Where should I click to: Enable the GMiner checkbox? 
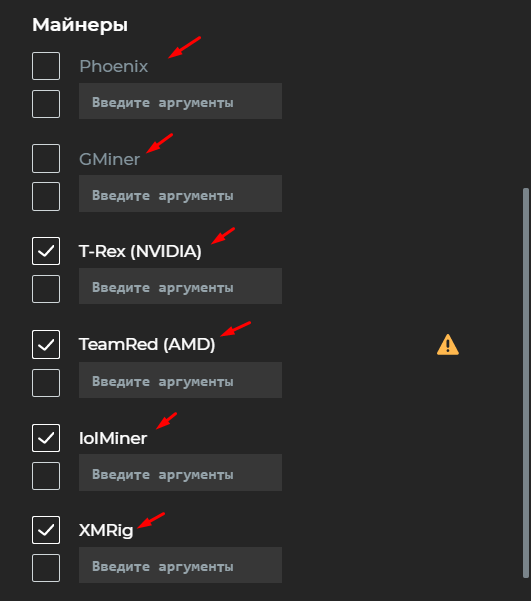(46, 159)
